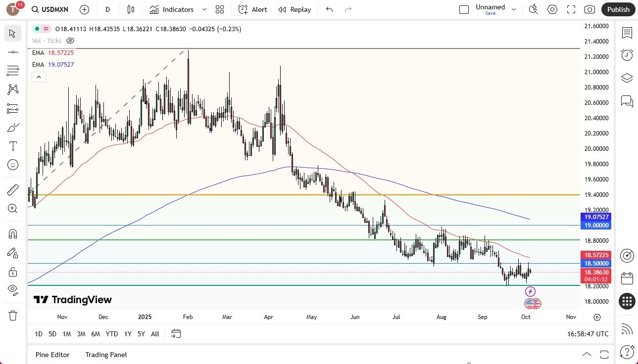Open the Trading Panel tab

click(105, 355)
